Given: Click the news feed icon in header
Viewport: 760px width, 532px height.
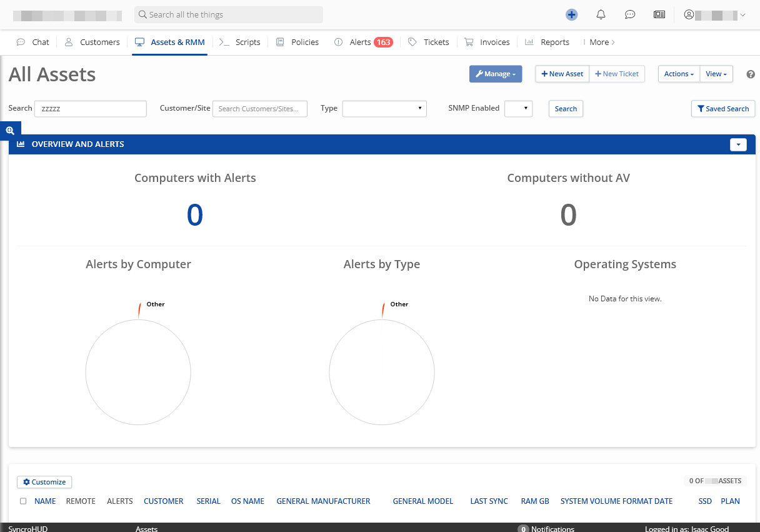Looking at the screenshot, I should 659,14.
